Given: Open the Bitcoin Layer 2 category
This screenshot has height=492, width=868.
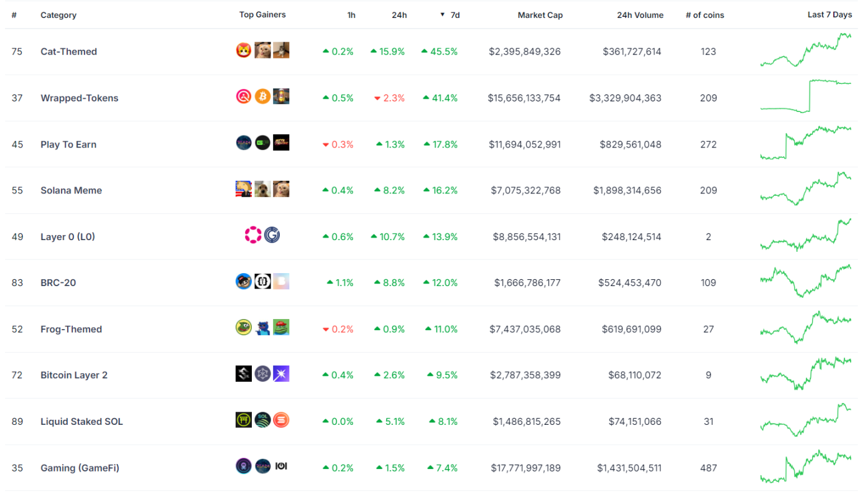Looking at the screenshot, I should [x=74, y=375].
